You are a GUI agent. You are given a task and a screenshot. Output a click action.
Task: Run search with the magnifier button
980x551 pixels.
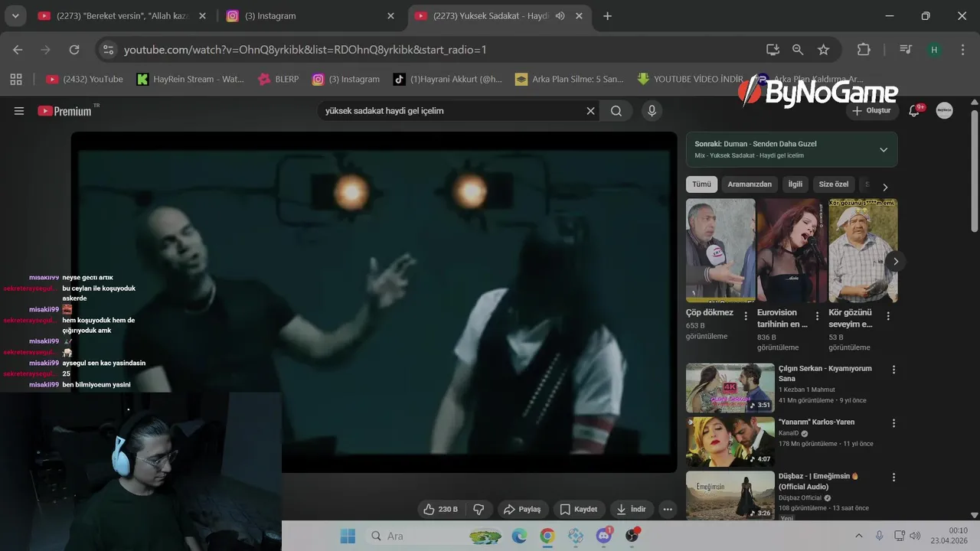point(616,111)
